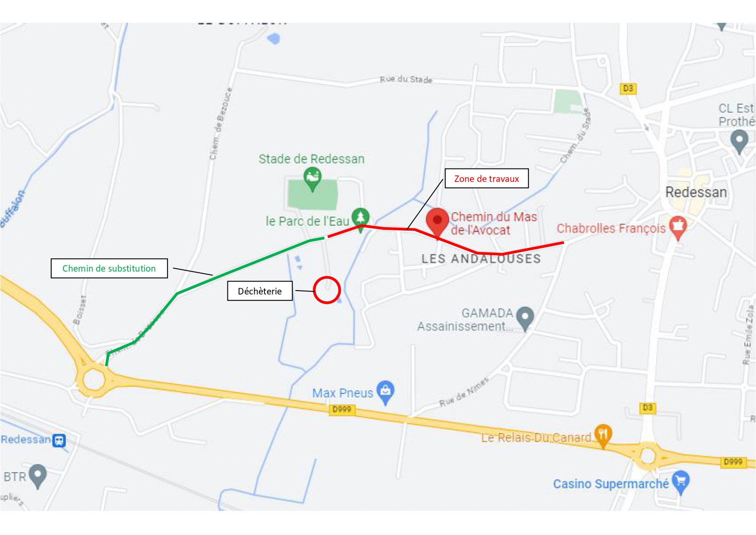Screen dimensions: 756x535
Task: Click the Déchèterie label box
Action: coord(260,291)
